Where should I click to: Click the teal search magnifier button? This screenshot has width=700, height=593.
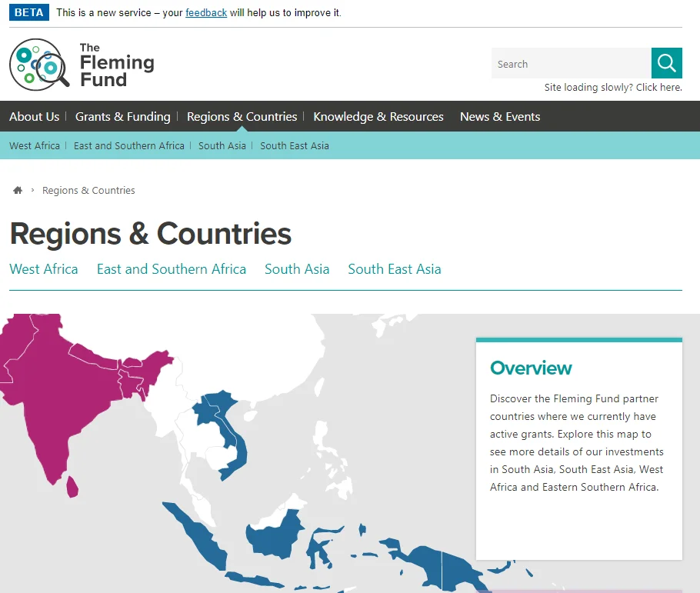(666, 63)
